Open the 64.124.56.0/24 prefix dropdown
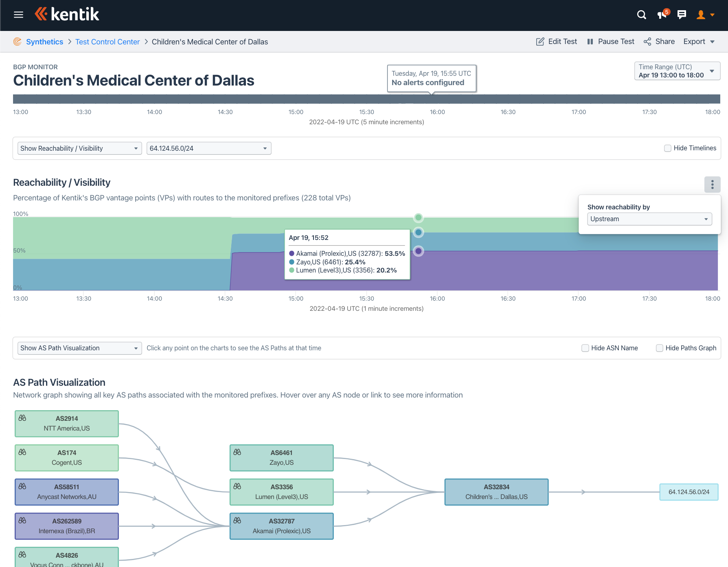728x567 pixels. point(209,148)
